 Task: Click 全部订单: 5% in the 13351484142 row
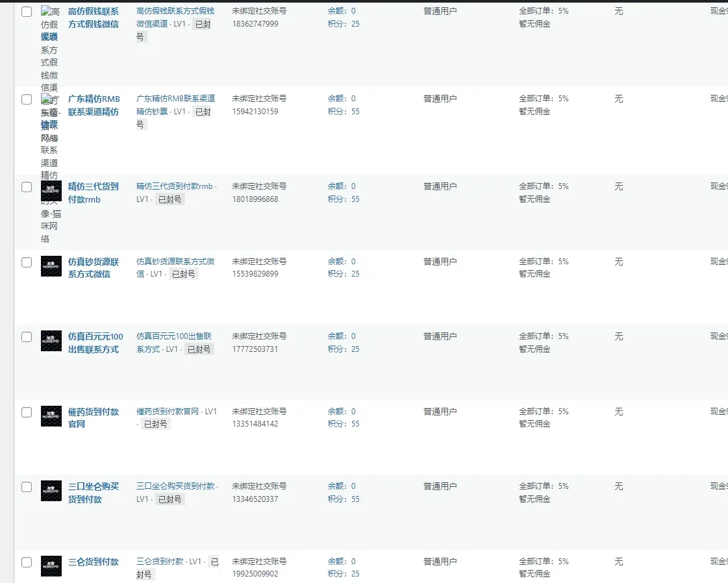(x=544, y=411)
